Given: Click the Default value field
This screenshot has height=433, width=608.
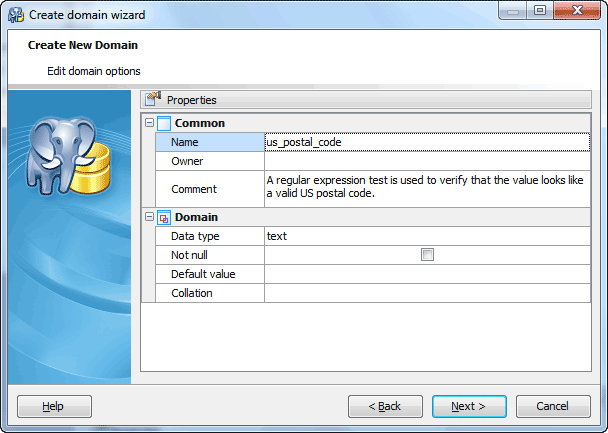Looking at the screenshot, I should point(427,274).
